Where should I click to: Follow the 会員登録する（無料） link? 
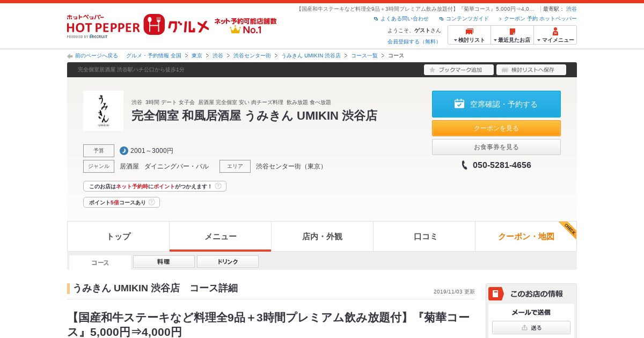pos(414,41)
